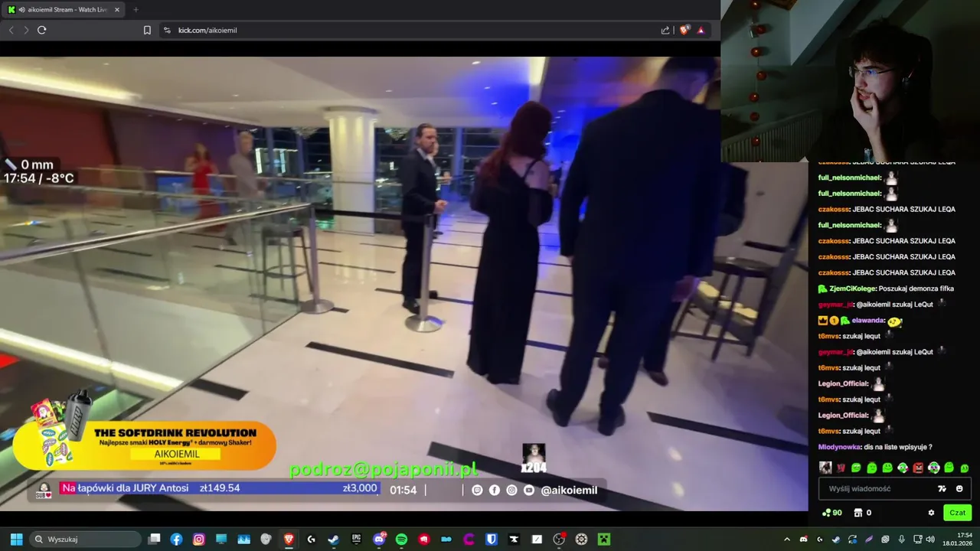Reload the kick.com page
Image resolution: width=980 pixels, height=551 pixels.
point(41,30)
